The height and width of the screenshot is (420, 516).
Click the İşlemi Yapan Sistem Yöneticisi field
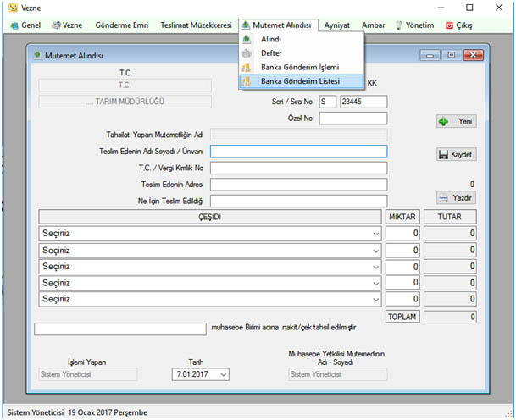(87, 374)
